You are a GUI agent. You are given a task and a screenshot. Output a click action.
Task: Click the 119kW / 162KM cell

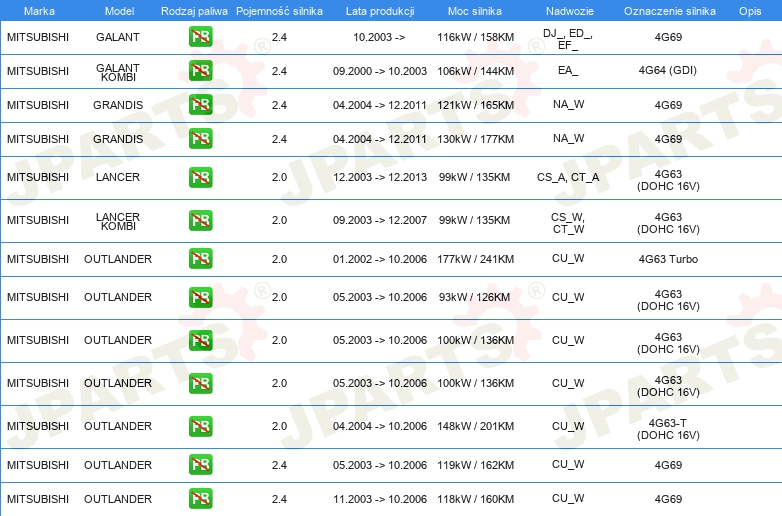pos(475,465)
